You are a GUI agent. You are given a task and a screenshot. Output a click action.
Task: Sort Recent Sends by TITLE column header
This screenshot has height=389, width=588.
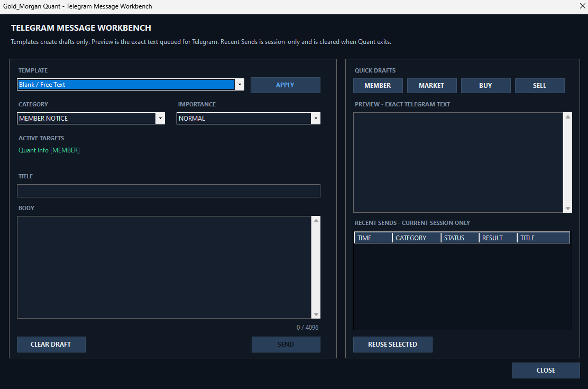(x=544, y=238)
